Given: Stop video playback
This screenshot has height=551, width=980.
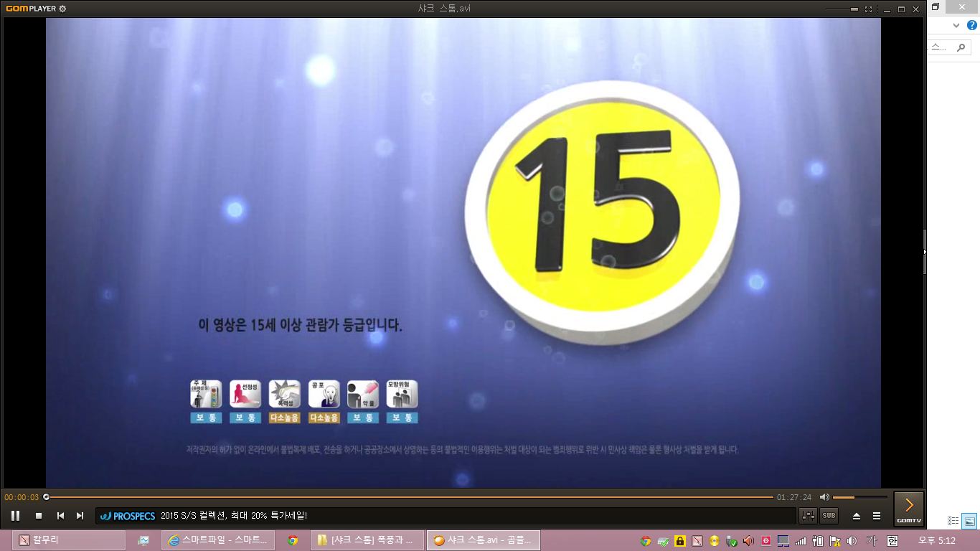Looking at the screenshot, I should [x=39, y=516].
